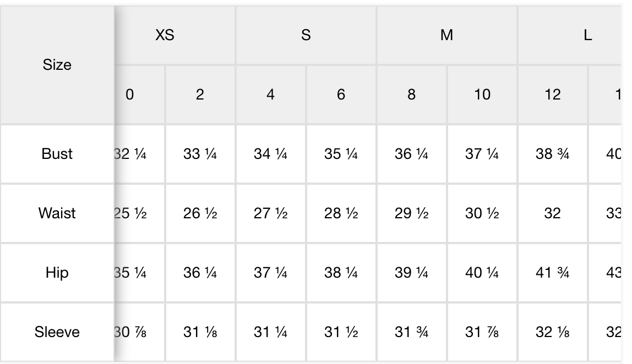Select numeric size 10 header
Image resolution: width=632 pixels, height=364 pixels.
[x=482, y=95]
